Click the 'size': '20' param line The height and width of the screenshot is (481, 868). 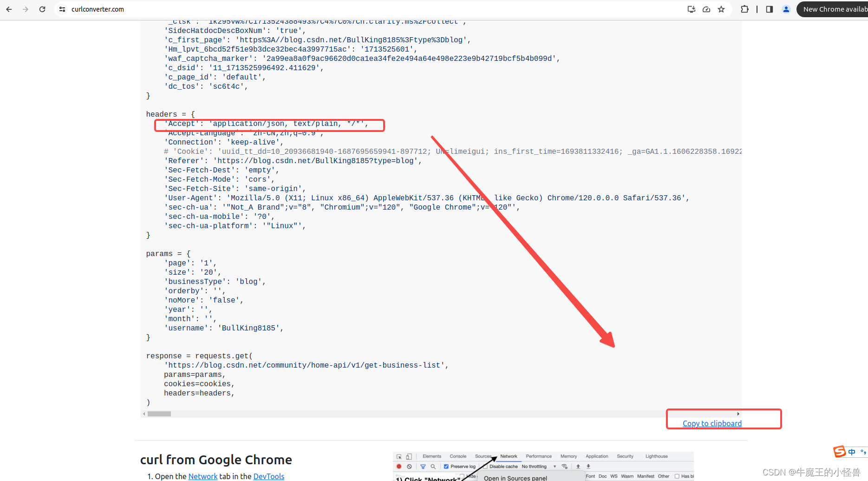click(x=193, y=272)
